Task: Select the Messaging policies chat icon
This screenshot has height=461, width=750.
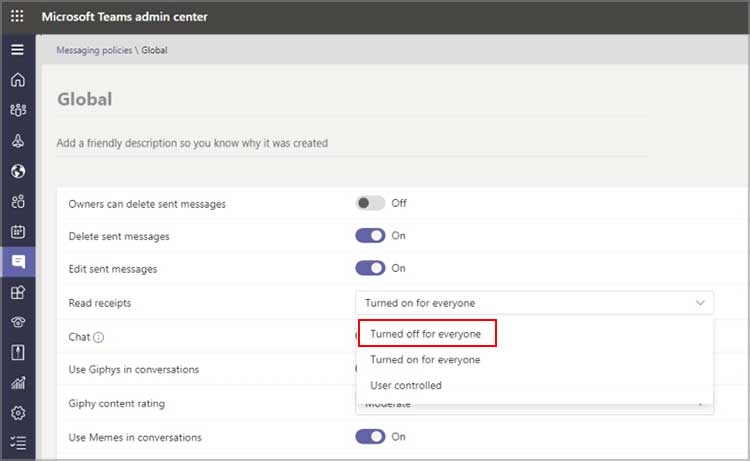Action: point(18,262)
